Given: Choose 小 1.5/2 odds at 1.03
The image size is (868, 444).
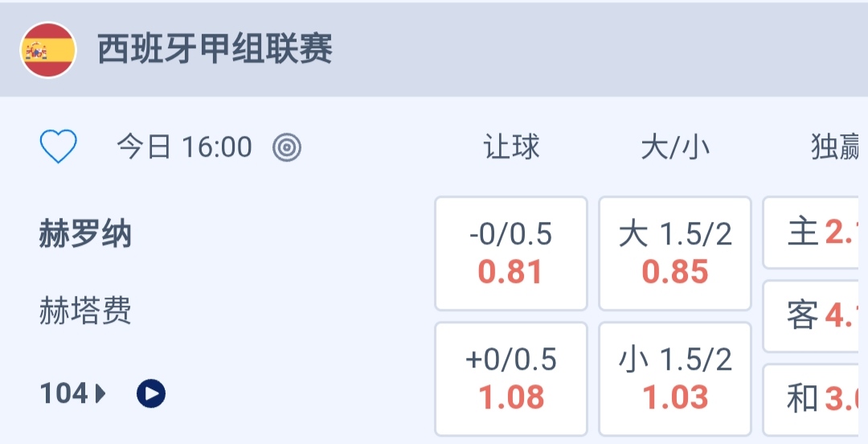Looking at the screenshot, I should (675, 379).
